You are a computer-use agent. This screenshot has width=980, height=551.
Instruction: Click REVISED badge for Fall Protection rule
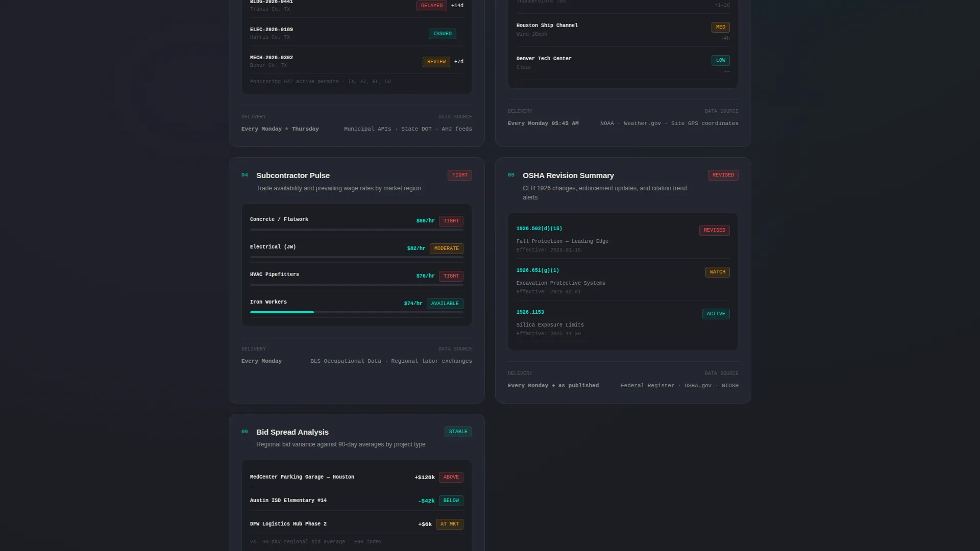[x=715, y=230]
